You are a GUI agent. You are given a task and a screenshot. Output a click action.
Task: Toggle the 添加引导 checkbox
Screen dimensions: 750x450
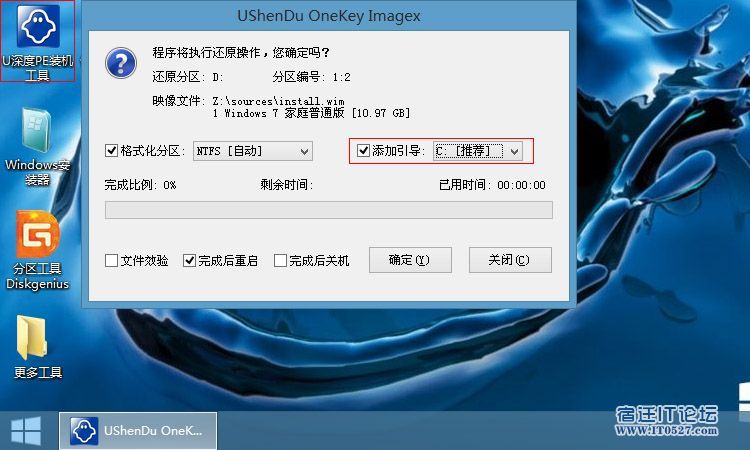coord(363,151)
